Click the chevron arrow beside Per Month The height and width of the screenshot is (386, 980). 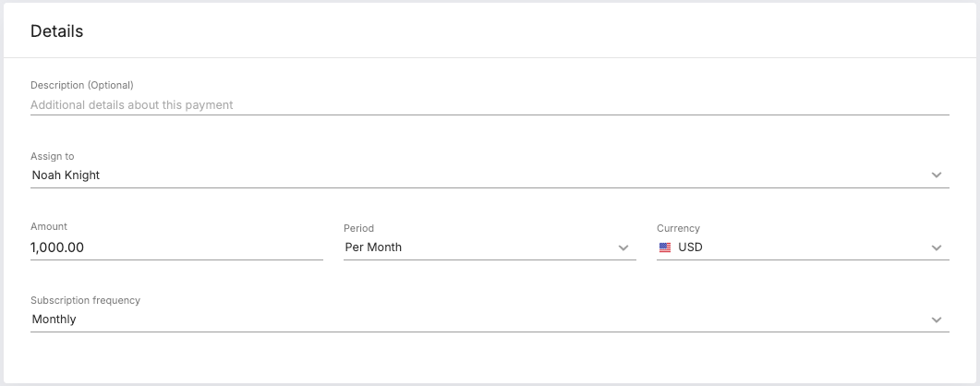tap(623, 247)
